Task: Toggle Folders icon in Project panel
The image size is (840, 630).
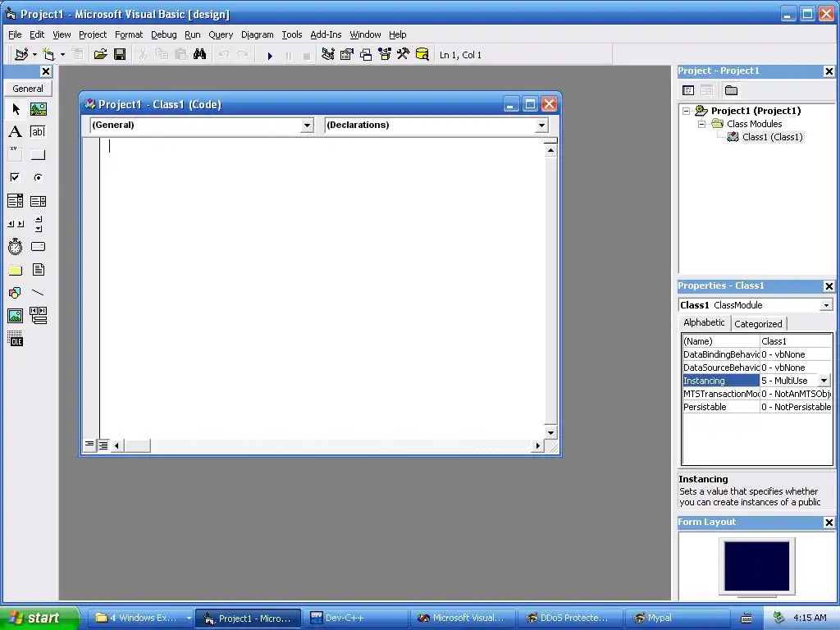Action: click(x=731, y=90)
